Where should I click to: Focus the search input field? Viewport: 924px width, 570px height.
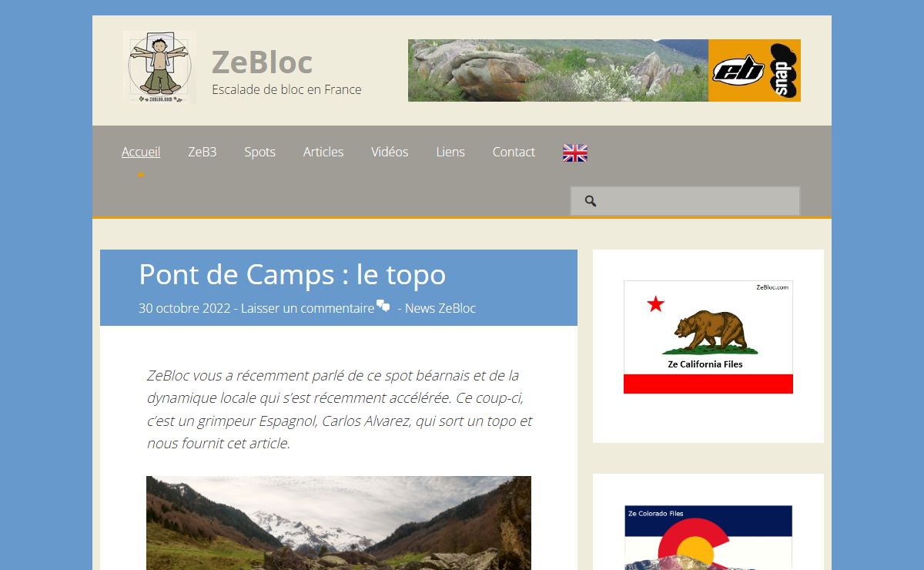[x=685, y=201]
